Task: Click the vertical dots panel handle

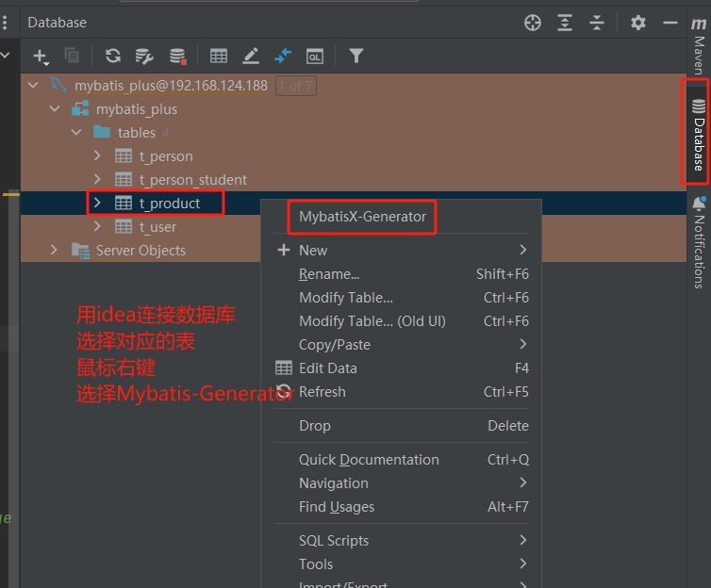Action: [5, 23]
